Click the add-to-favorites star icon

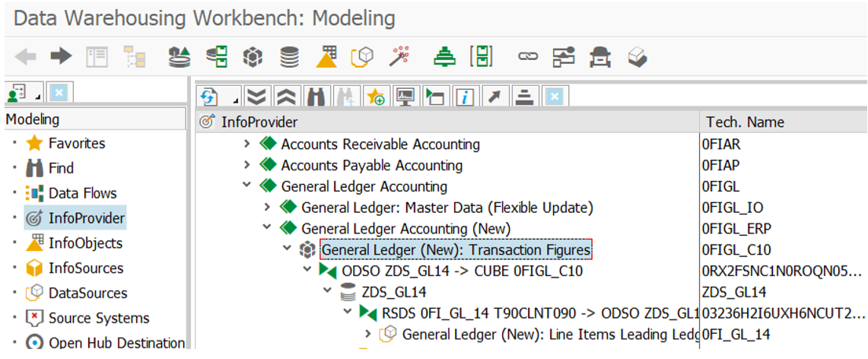pos(375,97)
